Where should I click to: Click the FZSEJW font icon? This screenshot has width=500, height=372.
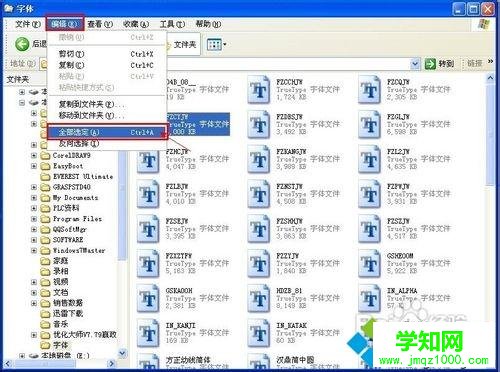148,229
